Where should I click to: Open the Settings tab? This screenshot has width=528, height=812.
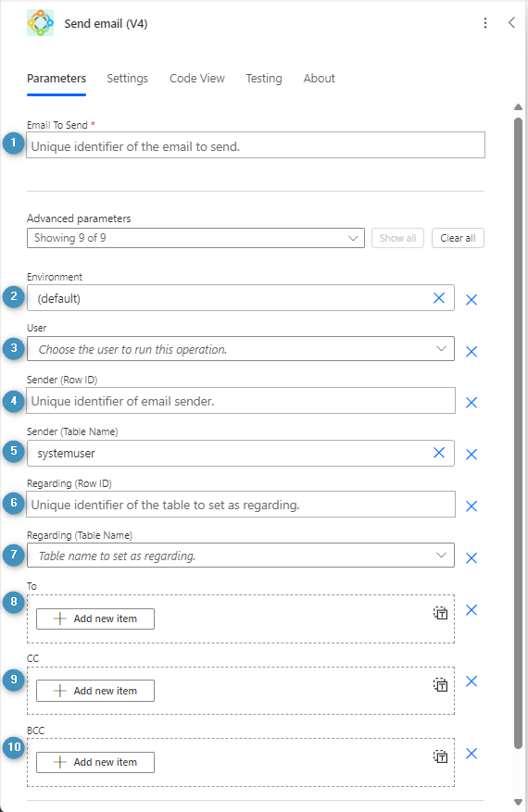point(128,78)
